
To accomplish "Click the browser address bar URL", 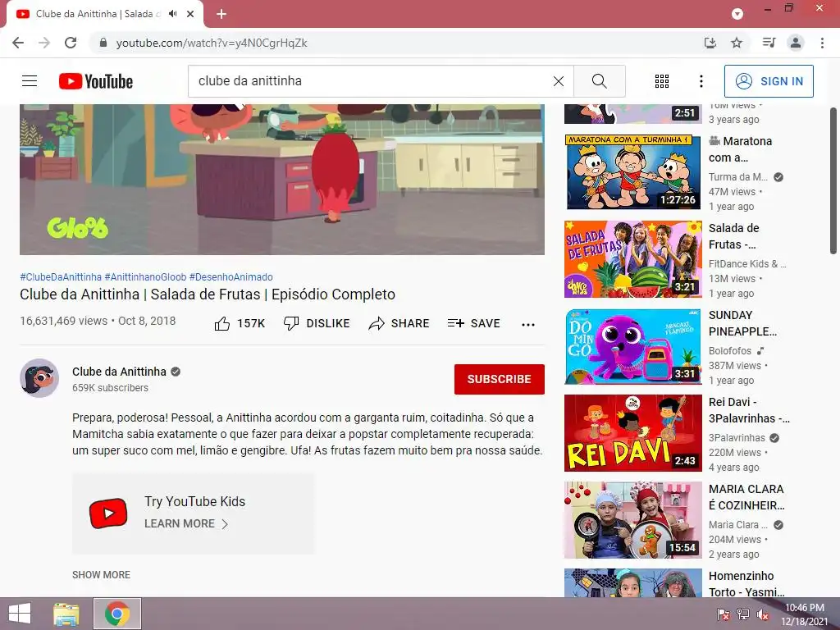I will click(212, 43).
